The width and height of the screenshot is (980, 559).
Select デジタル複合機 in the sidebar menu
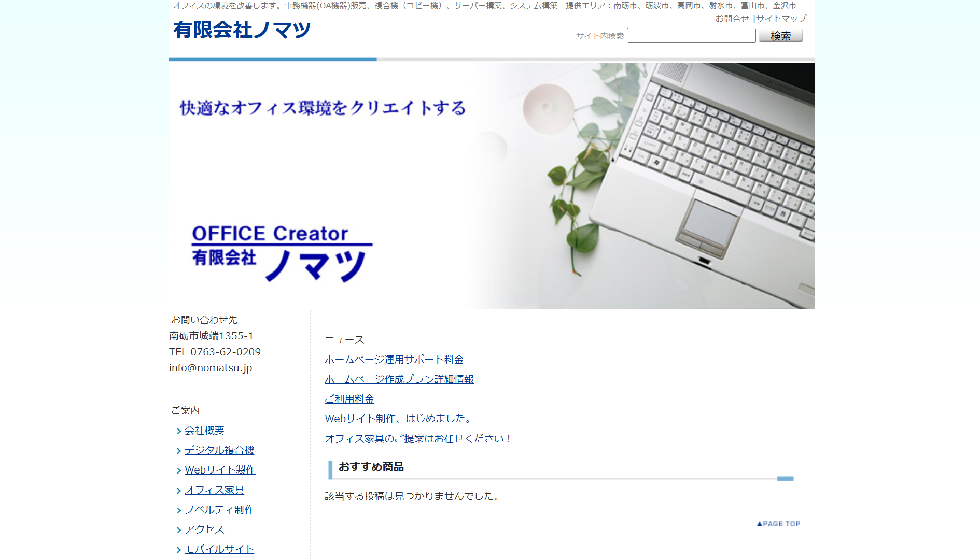click(219, 450)
